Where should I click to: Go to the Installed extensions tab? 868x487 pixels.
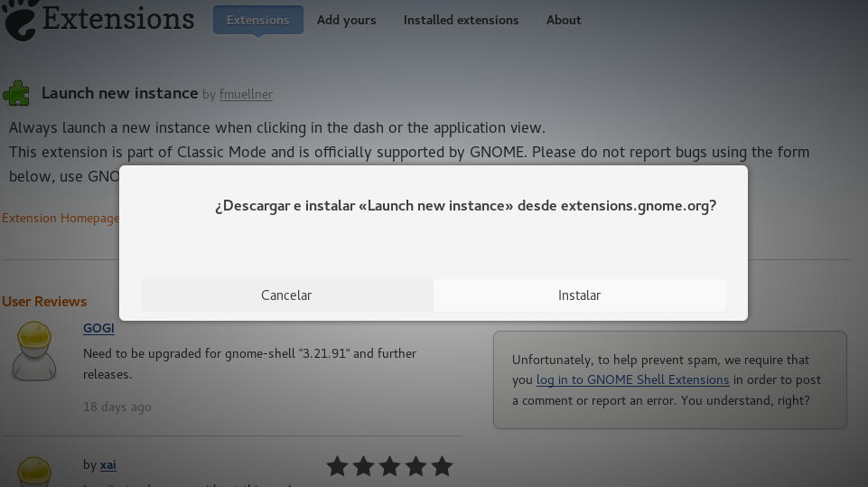(x=462, y=20)
